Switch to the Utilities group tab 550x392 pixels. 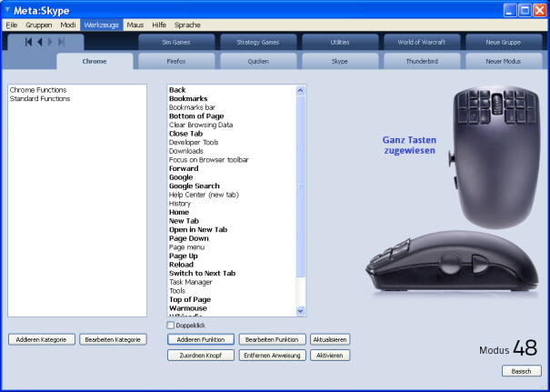point(340,42)
